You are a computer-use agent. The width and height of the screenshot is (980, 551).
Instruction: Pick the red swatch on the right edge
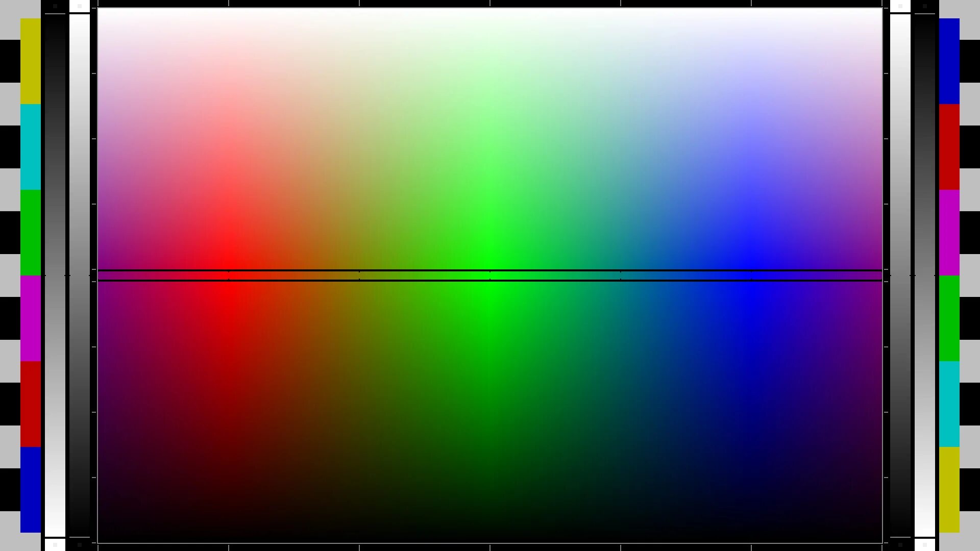pyautogui.click(x=949, y=147)
